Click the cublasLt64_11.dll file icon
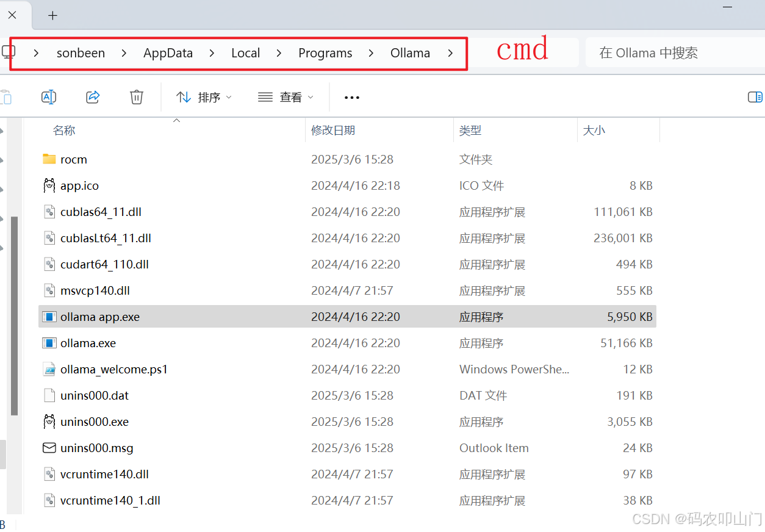 [x=49, y=238]
